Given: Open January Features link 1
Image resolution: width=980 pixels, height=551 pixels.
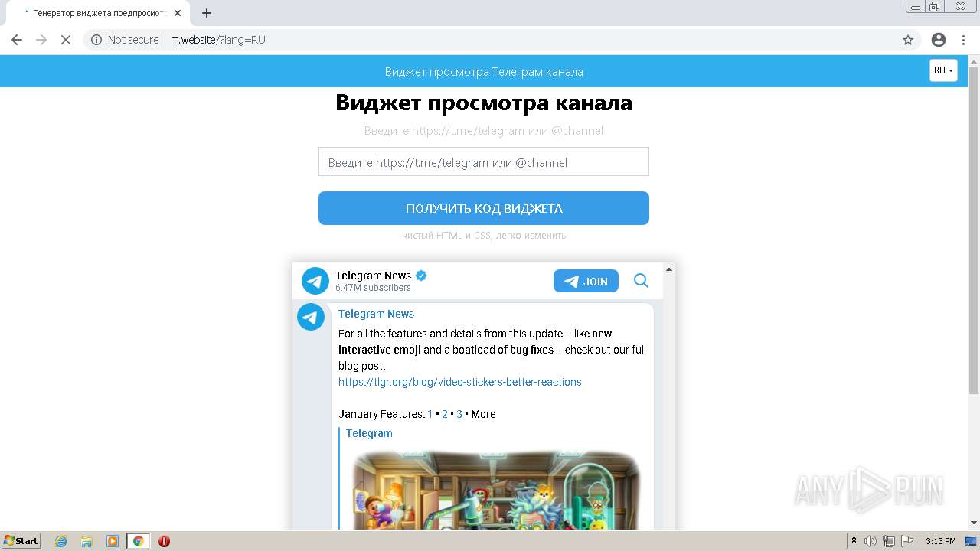Looking at the screenshot, I should coord(430,414).
